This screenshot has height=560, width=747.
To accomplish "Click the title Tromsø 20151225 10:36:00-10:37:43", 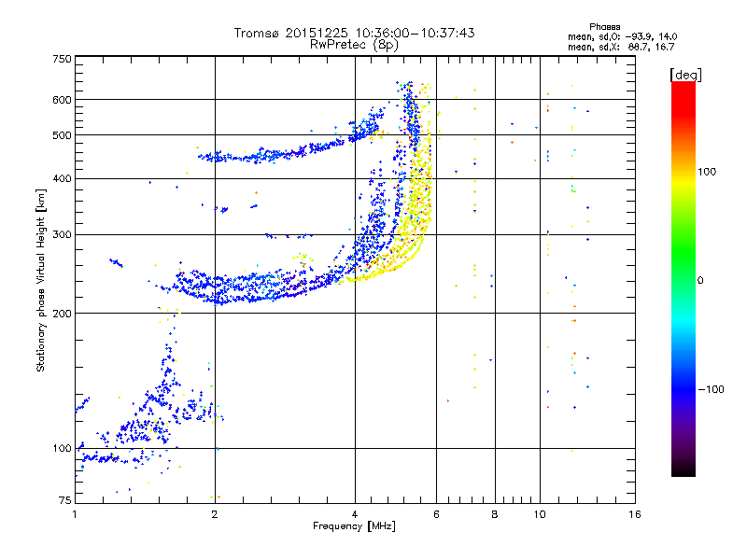I will tap(354, 33).
